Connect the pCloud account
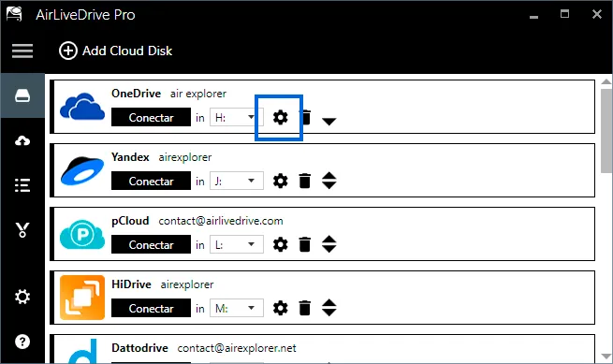The height and width of the screenshot is (364, 613). (151, 244)
